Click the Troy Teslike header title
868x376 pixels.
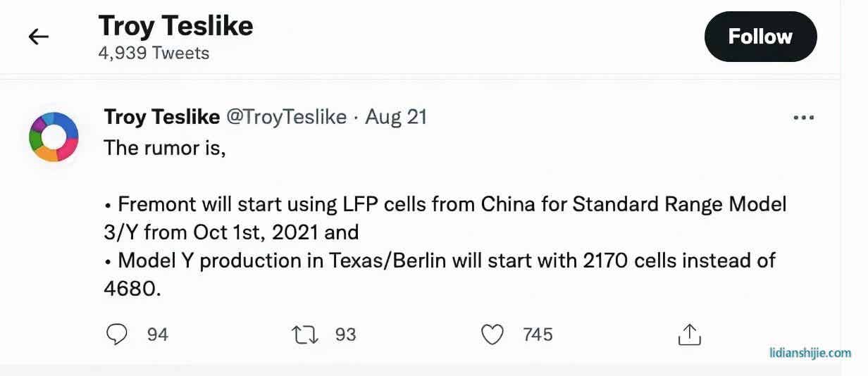click(175, 27)
